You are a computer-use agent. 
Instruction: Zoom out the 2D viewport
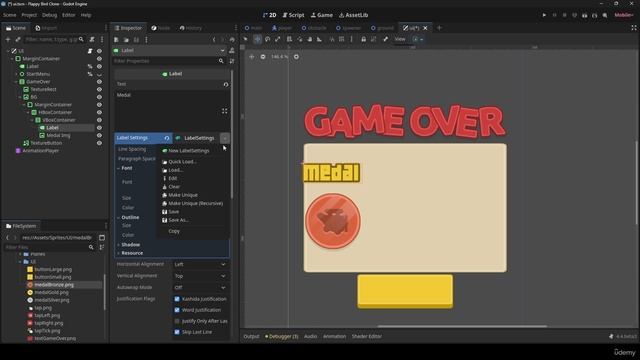(x=263, y=56)
